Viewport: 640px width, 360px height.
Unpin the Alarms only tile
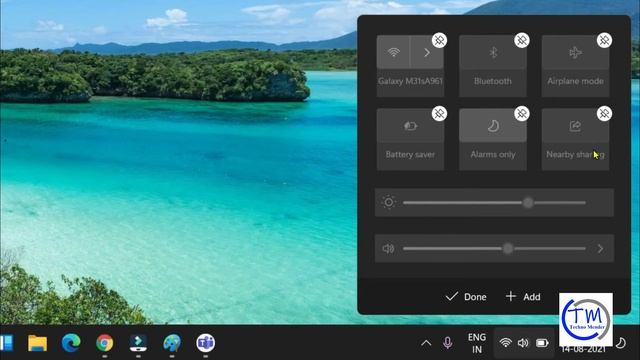point(522,113)
